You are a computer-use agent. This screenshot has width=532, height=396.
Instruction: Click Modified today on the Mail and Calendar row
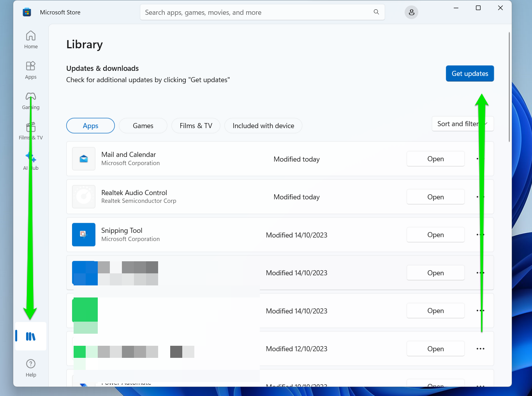297,159
